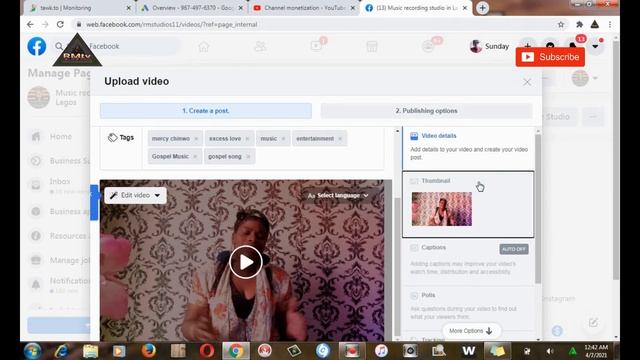640x360 pixels.
Task: Remove the 'mercy chinwo' tag
Action: point(196,139)
